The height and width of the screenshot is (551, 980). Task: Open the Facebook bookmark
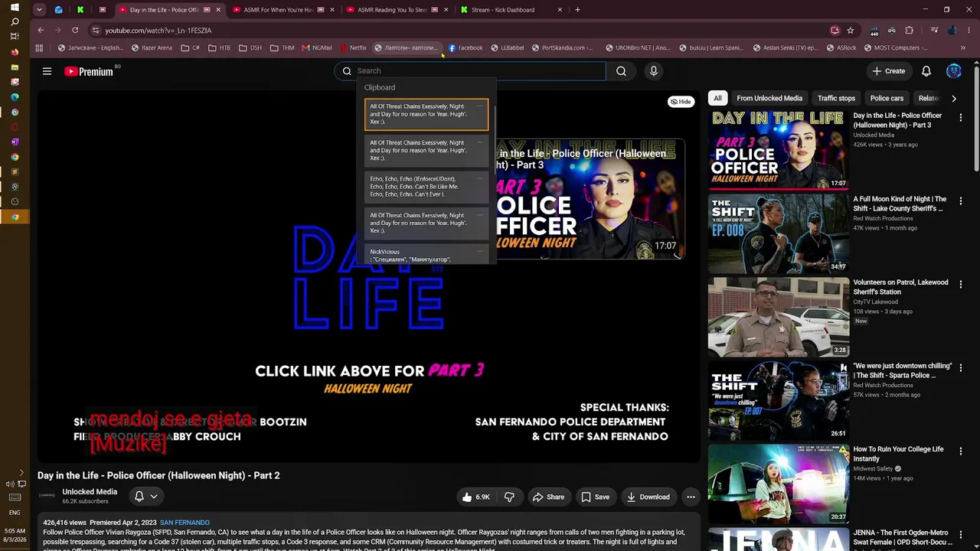[x=465, y=47]
